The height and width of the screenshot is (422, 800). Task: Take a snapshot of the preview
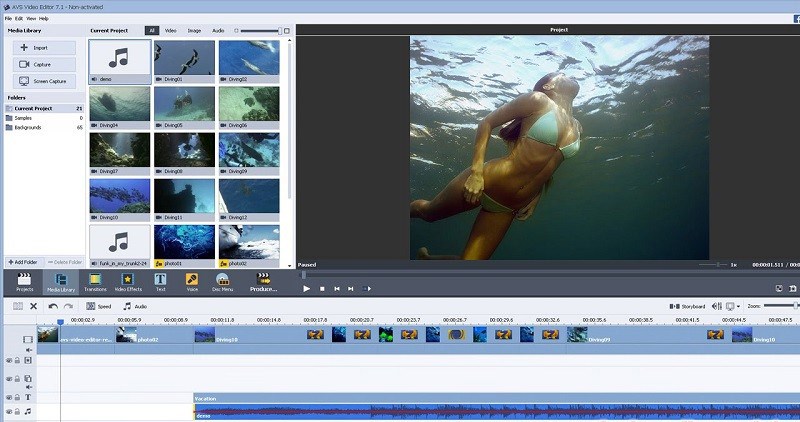pyautogui.click(x=792, y=288)
